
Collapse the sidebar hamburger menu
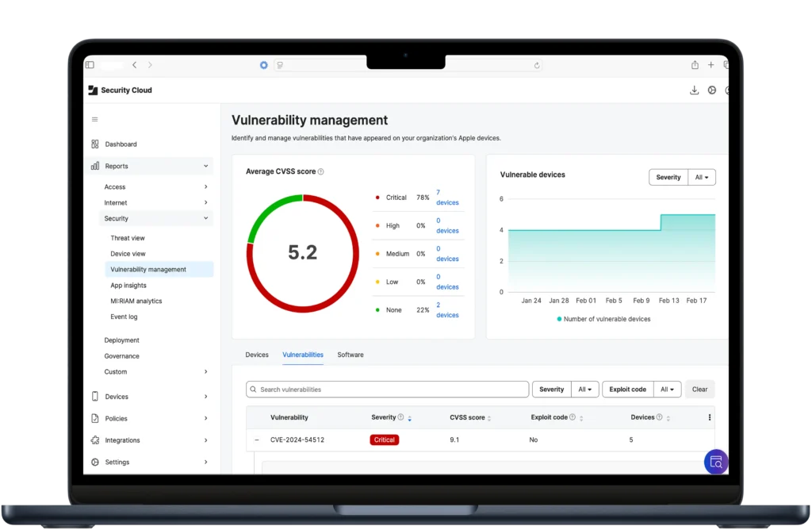(95, 120)
